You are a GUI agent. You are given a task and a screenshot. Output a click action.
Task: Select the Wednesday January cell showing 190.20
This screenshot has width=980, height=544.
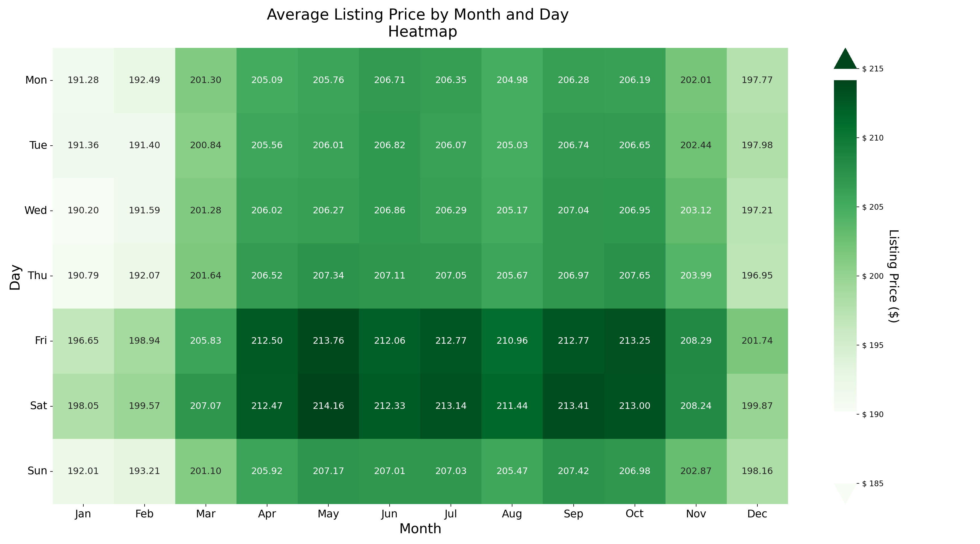tap(83, 210)
